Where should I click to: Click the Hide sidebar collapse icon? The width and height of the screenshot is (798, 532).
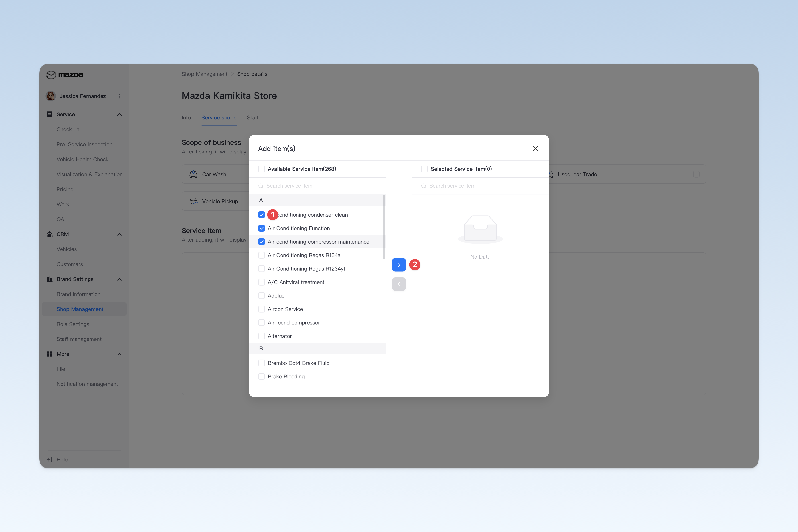pyautogui.click(x=49, y=459)
